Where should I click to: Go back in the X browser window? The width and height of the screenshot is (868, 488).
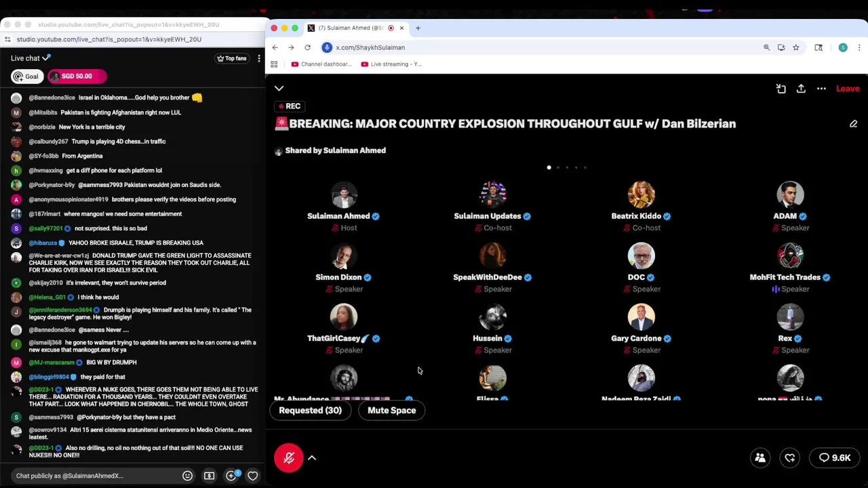click(275, 47)
